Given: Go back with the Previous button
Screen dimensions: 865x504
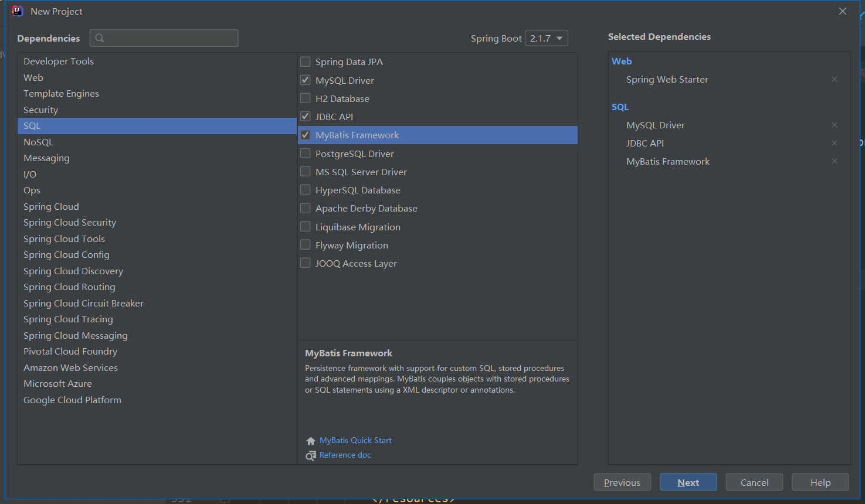Looking at the screenshot, I should pyautogui.click(x=622, y=482).
